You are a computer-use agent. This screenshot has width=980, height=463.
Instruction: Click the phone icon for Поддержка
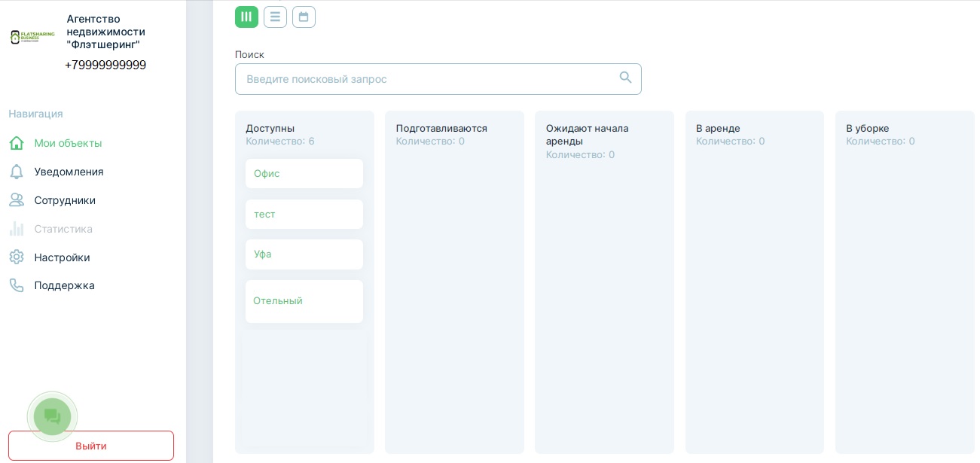coord(17,285)
